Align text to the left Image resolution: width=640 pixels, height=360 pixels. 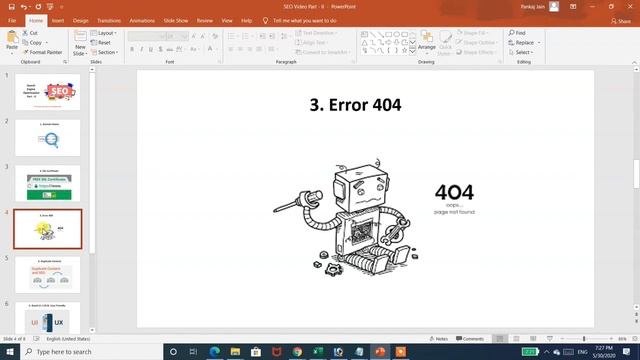point(231,49)
